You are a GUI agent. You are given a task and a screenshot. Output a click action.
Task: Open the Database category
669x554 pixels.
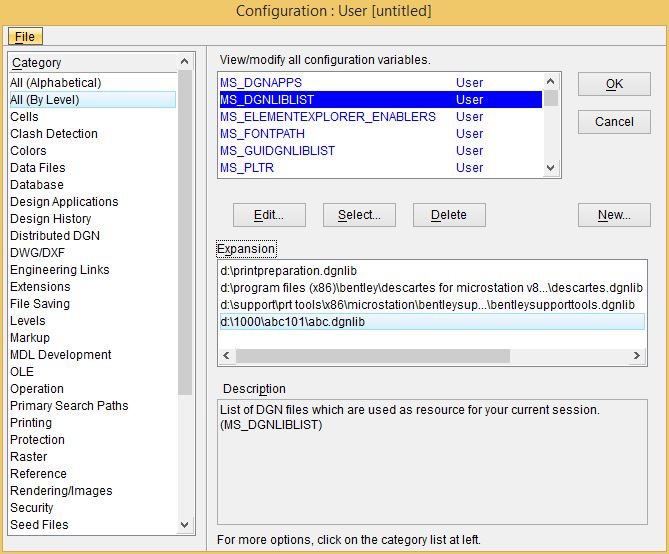point(92,185)
